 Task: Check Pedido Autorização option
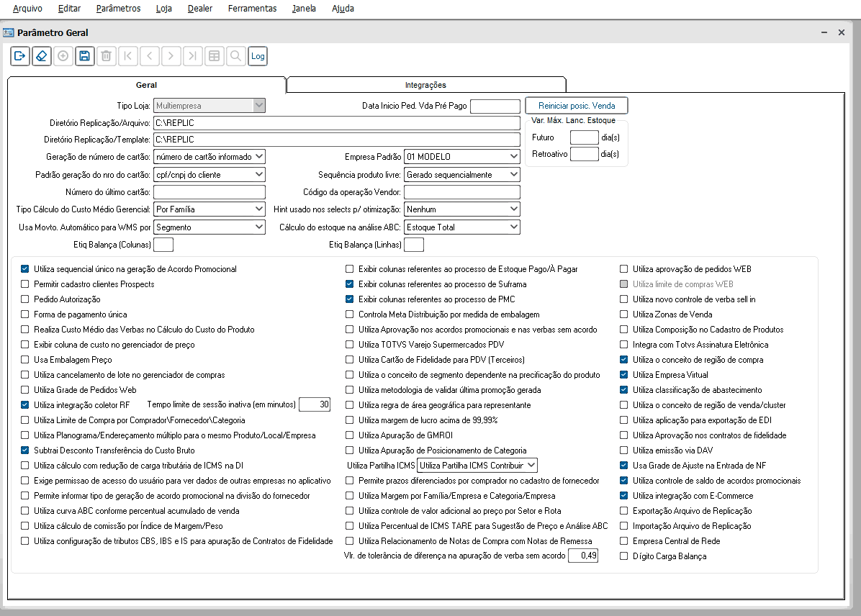[x=24, y=299]
